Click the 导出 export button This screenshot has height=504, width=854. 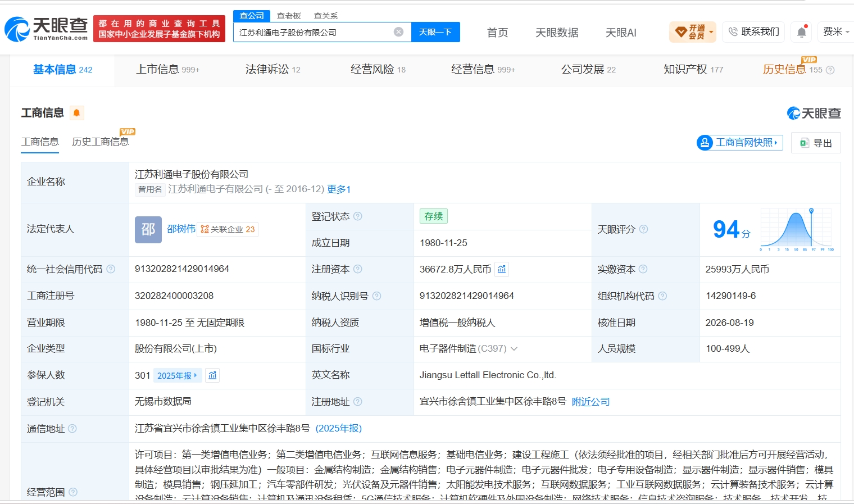(816, 143)
